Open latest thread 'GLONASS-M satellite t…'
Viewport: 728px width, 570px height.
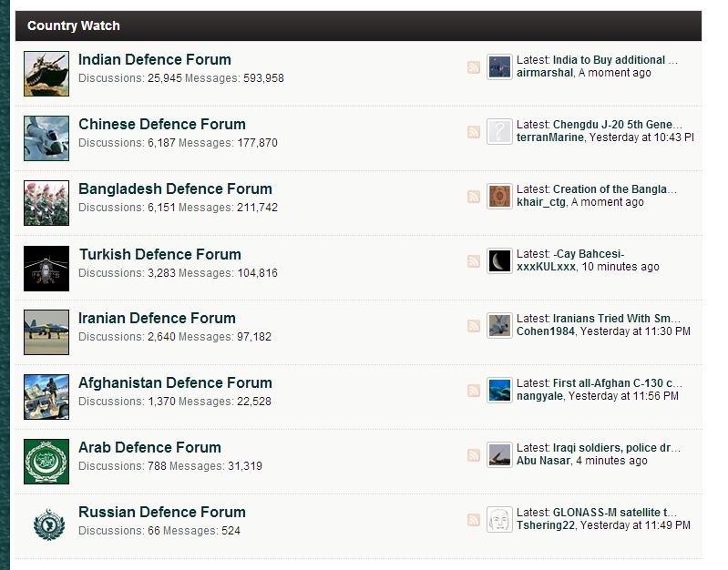pos(615,512)
